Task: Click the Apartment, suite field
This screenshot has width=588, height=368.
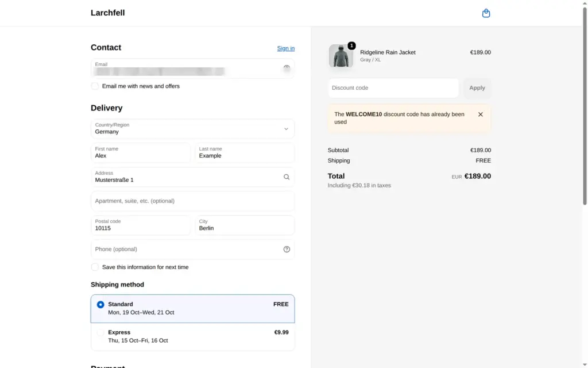Action: [192, 201]
